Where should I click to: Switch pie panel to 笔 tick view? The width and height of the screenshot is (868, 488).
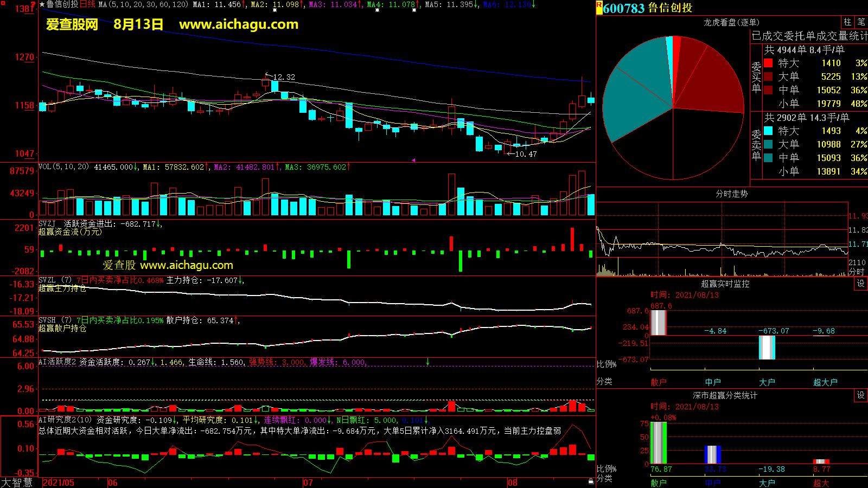[x=861, y=22]
